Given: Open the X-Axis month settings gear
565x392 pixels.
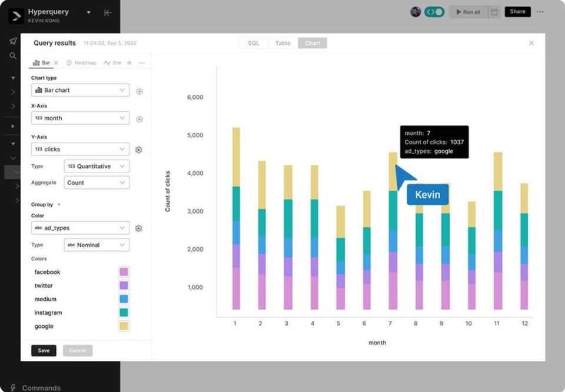Looking at the screenshot, I should [x=139, y=119].
